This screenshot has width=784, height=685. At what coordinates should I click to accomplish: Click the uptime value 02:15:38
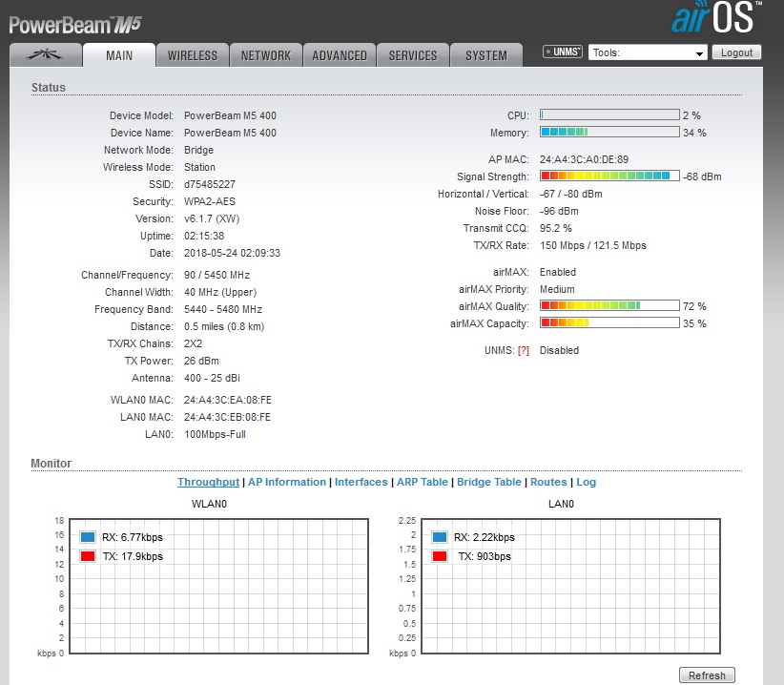[x=204, y=236]
